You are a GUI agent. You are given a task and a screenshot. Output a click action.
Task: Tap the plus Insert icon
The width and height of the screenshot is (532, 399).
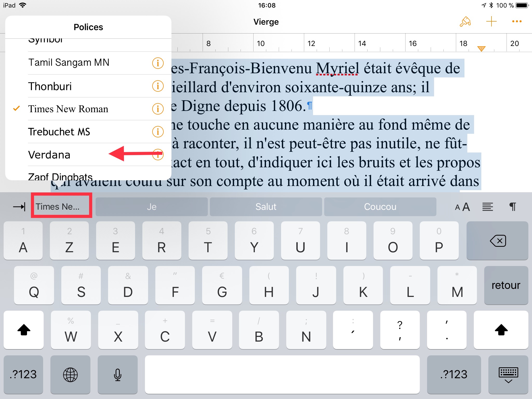point(491,22)
